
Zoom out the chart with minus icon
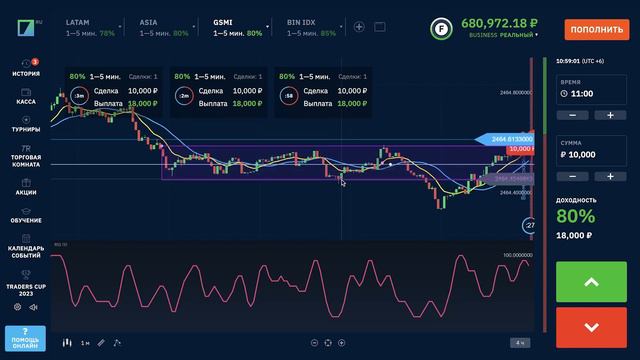314,343
